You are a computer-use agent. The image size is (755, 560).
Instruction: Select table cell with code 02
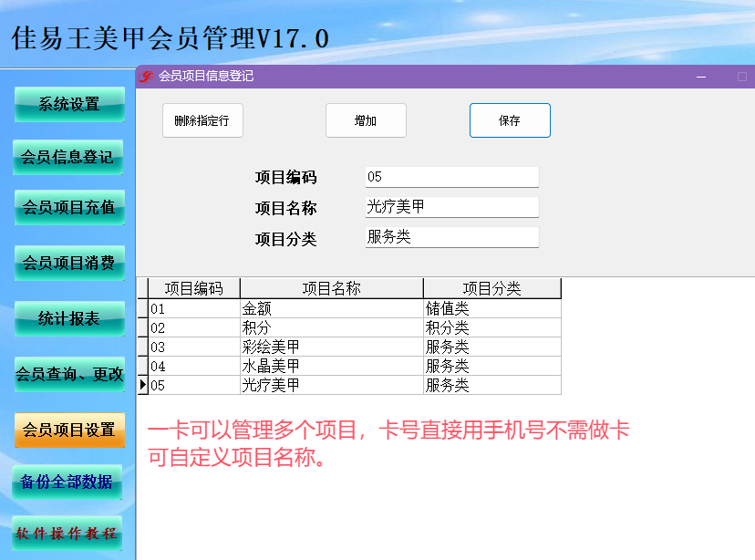(x=194, y=328)
